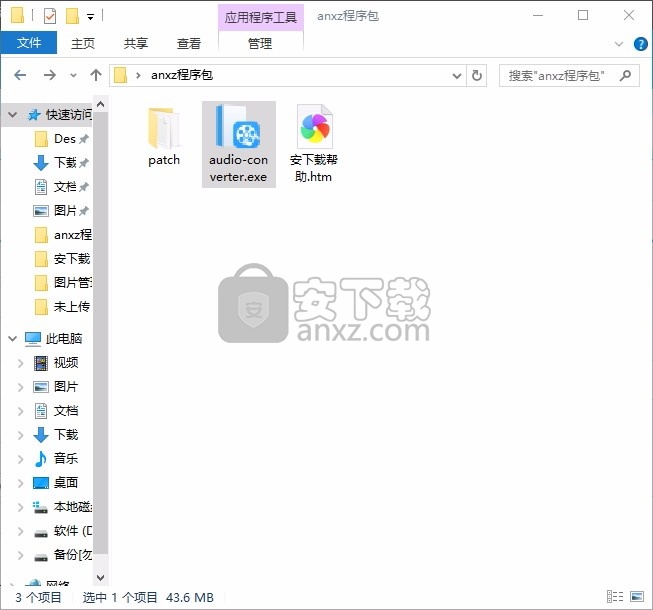The width and height of the screenshot is (653, 610).
Task: Expand the 视频 tree node
Action: coord(20,364)
